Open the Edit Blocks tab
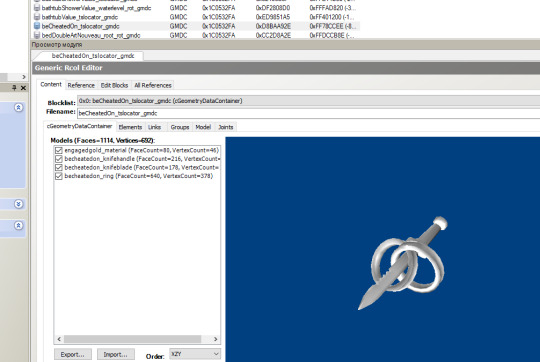 click(114, 85)
